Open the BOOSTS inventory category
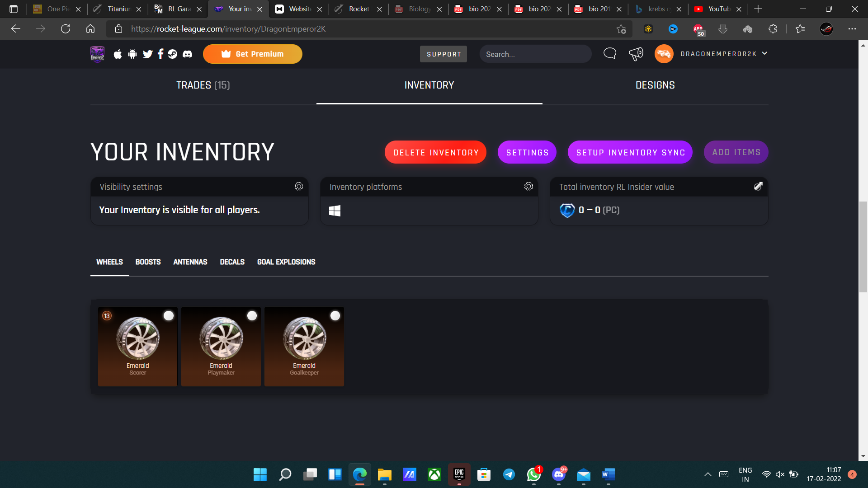 (x=148, y=262)
